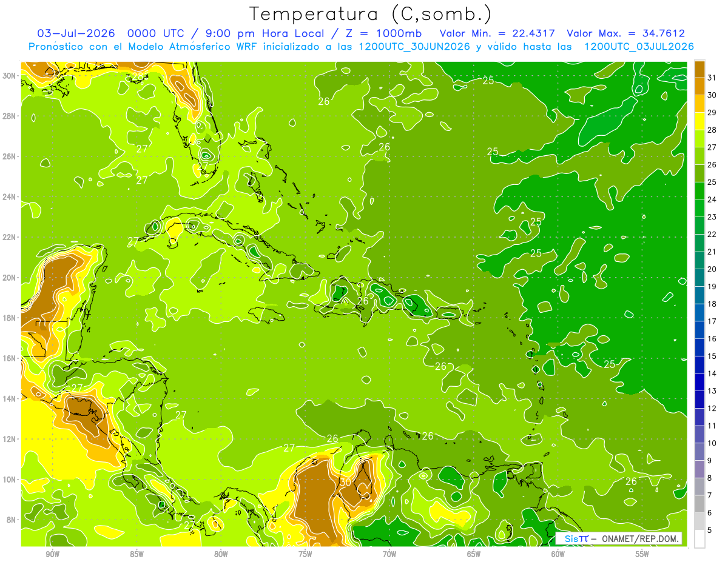This screenshot has height=562, width=728.
Task: Click the yellow legend swatch between 28 and 29
Action: tap(700, 121)
